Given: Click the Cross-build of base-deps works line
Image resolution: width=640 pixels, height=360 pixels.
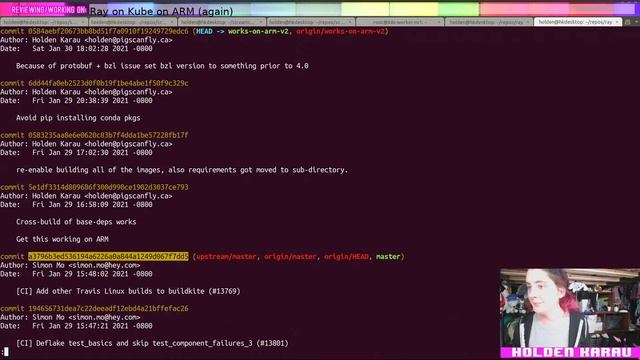Looking at the screenshot, I should click(x=76, y=222).
